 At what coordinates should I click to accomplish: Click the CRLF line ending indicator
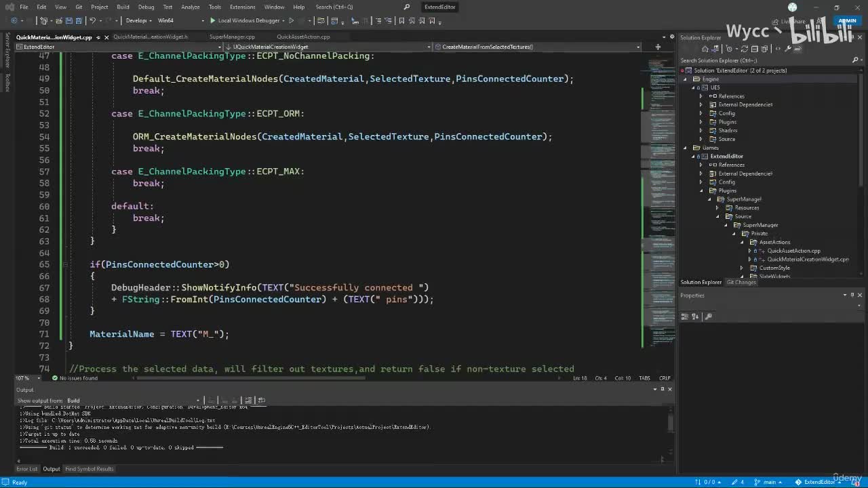(665, 378)
